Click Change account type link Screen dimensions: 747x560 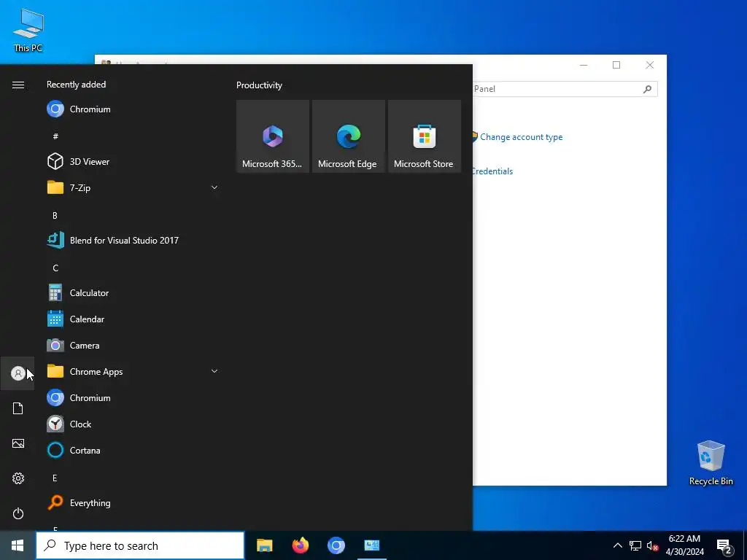coord(521,137)
